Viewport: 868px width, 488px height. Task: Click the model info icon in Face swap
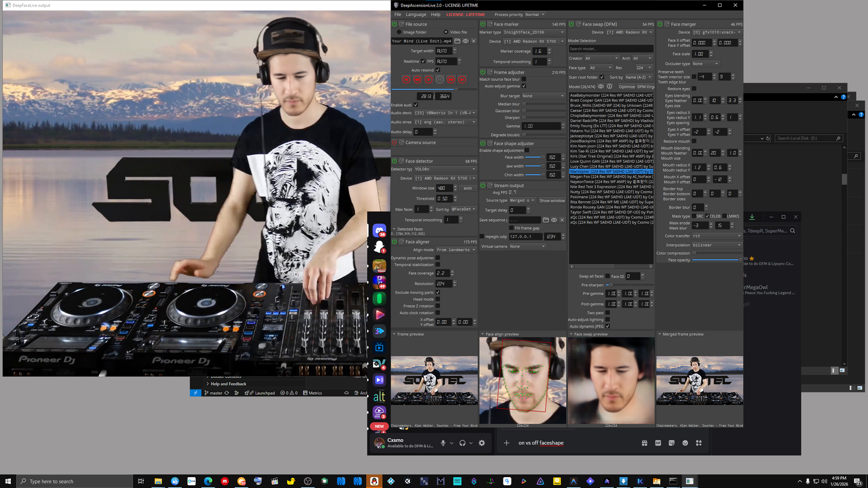click(x=609, y=87)
